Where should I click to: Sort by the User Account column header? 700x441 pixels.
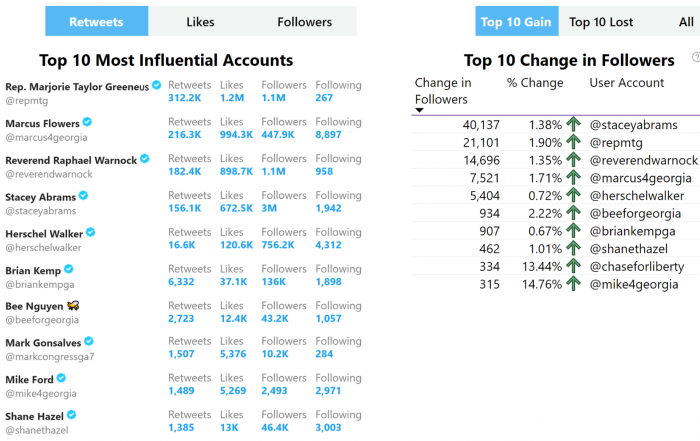click(x=627, y=83)
